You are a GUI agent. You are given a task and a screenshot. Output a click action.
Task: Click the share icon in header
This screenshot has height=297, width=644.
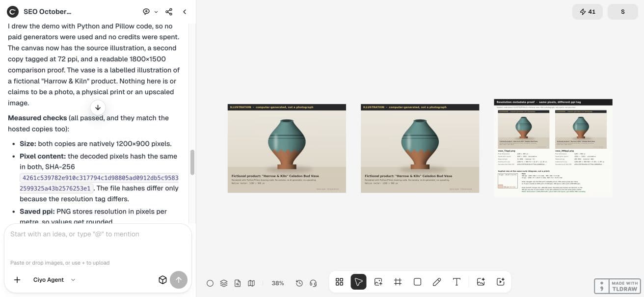point(169,12)
